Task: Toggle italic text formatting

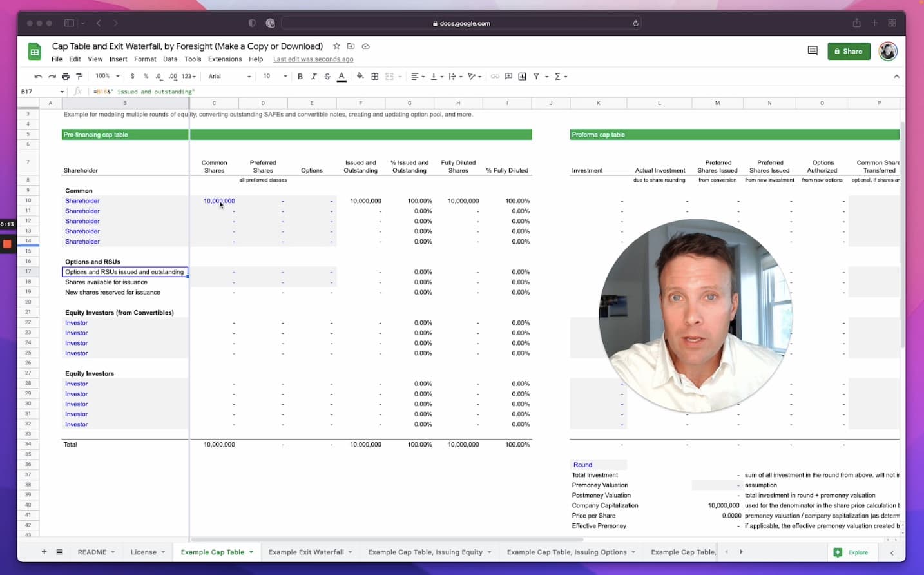Action: click(x=314, y=77)
